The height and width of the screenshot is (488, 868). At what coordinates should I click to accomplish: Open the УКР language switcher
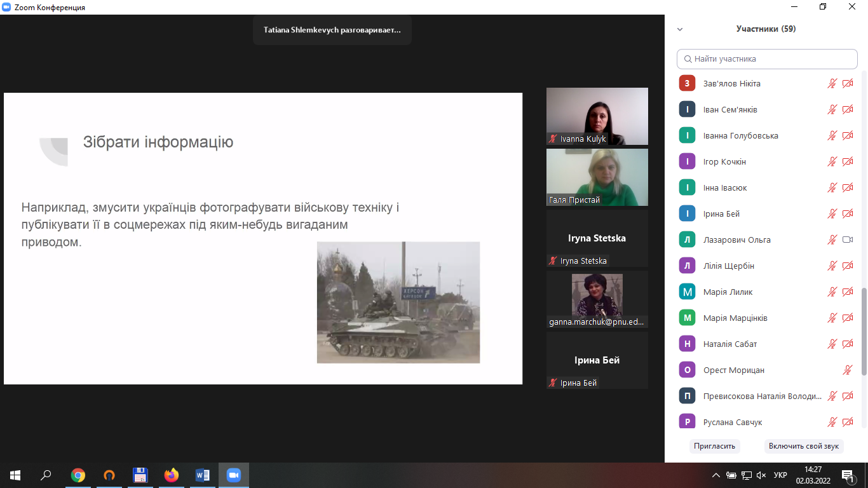[x=780, y=475]
